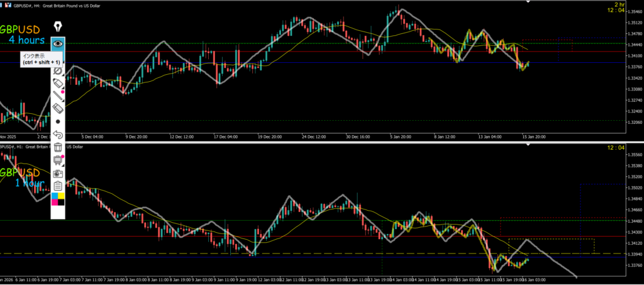Select the straight line drawing tool
The image size is (644, 285).
pos(58,96)
